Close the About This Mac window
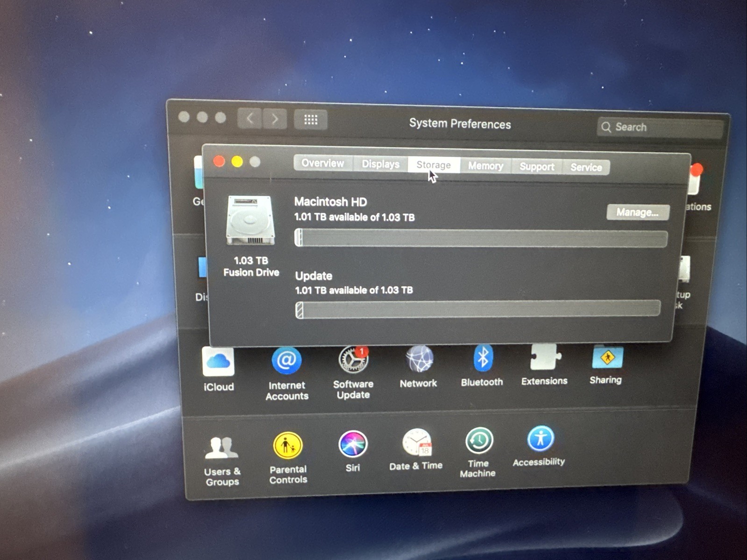 pos(219,161)
